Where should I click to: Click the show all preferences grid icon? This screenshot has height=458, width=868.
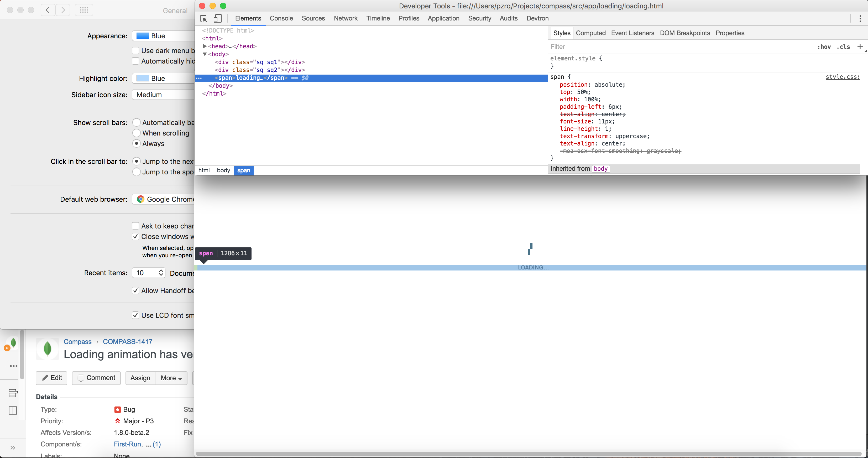[x=84, y=10]
